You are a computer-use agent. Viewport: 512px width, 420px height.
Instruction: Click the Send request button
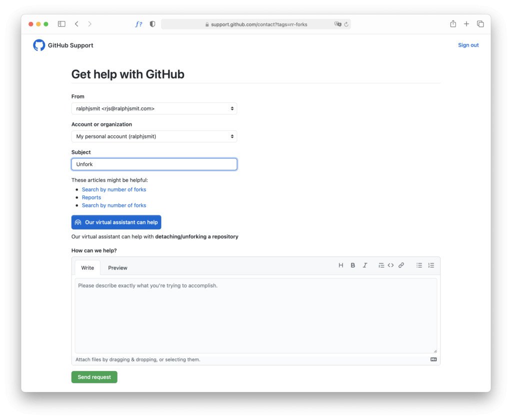pyautogui.click(x=94, y=376)
